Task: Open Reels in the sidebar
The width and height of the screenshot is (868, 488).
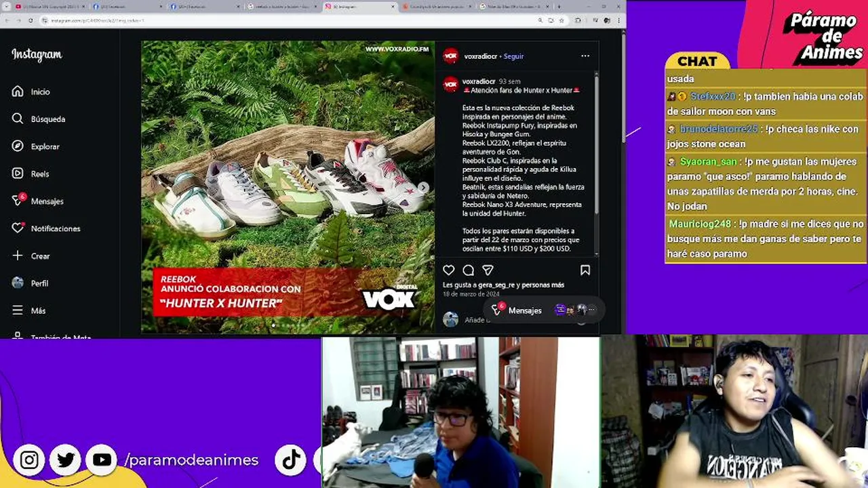Action: coord(31,174)
